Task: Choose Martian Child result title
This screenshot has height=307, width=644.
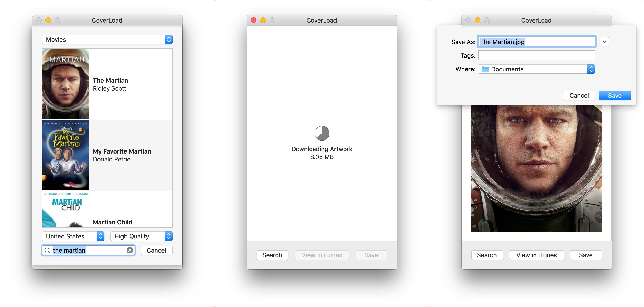Action: (112, 222)
